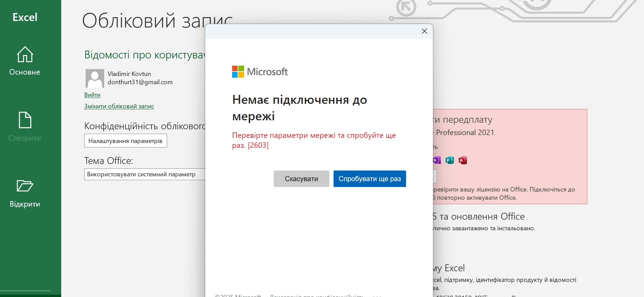Viewport: 644px width, 297px height.
Task: Click the donthurt31@gmail.com email text
Action: tap(140, 82)
